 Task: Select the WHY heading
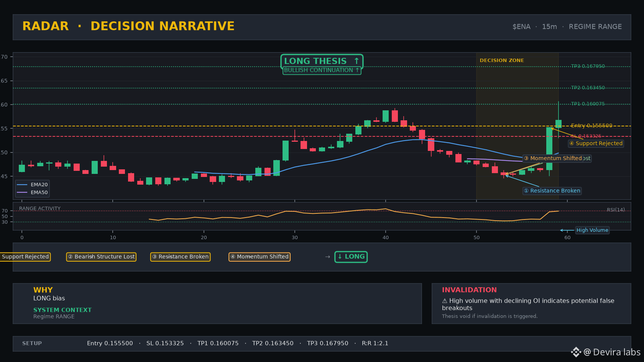tap(43, 290)
